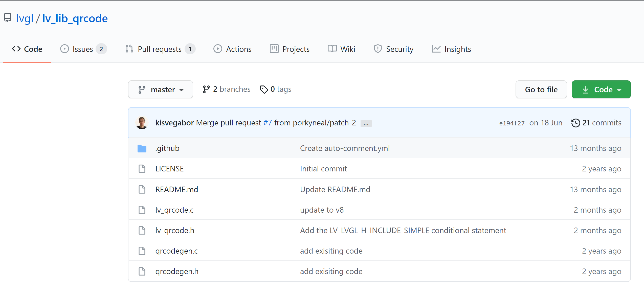Click the branch icon beside 2 branches
This screenshot has height=291, width=644.
pos(206,89)
